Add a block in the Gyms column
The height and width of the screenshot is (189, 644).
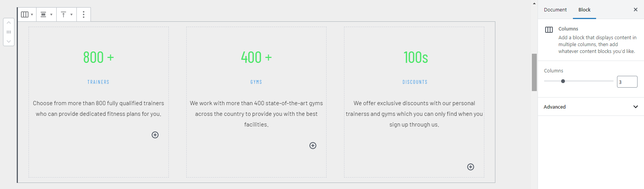[313, 146]
